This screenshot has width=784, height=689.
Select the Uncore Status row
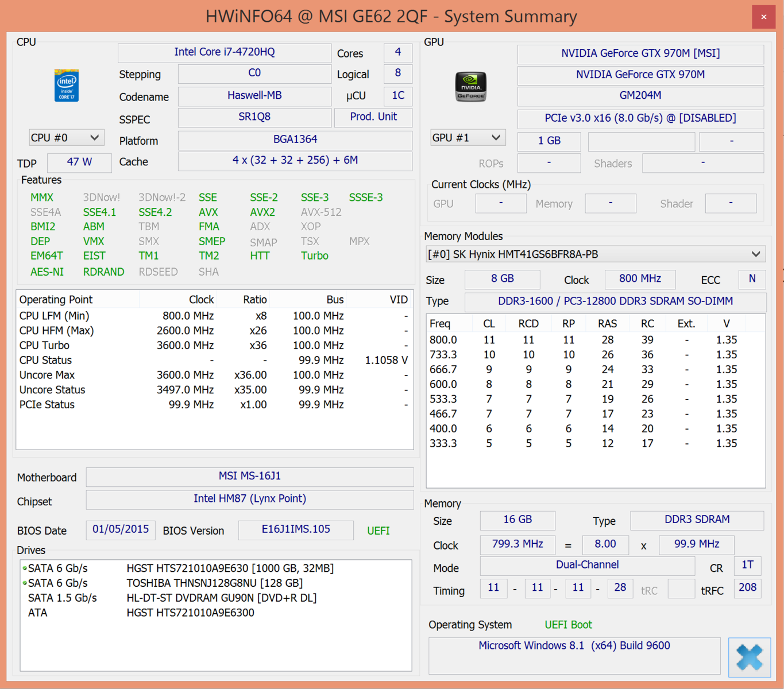coord(214,390)
